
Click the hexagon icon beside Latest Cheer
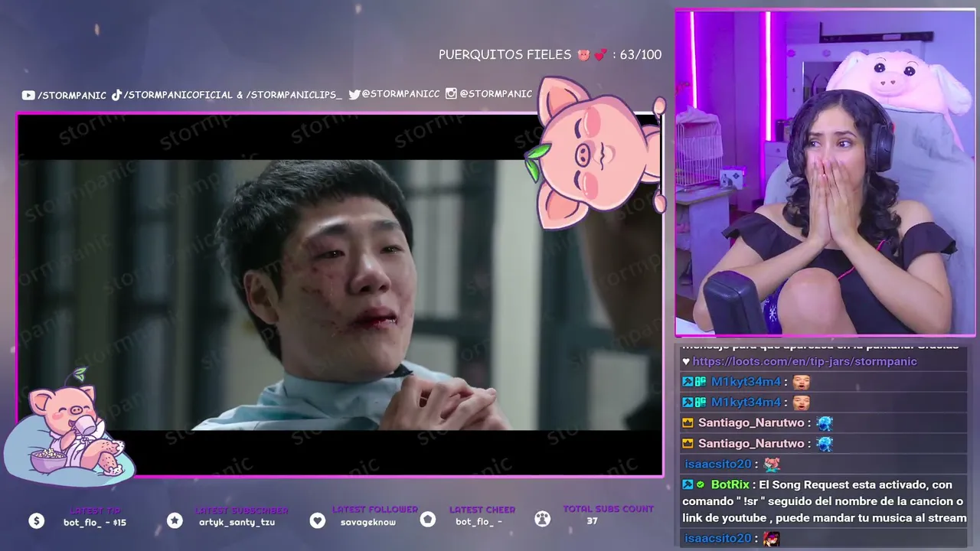pos(428,520)
